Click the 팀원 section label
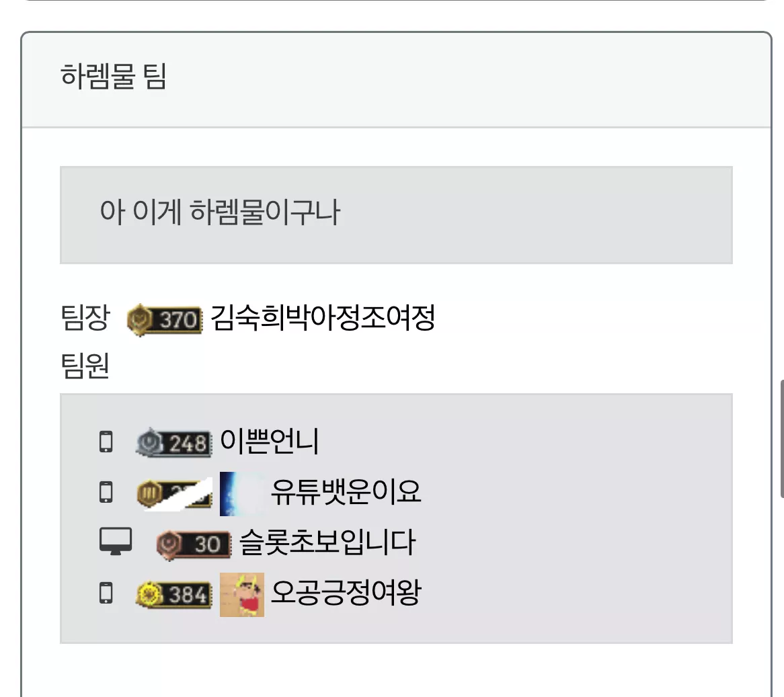 pos(85,365)
